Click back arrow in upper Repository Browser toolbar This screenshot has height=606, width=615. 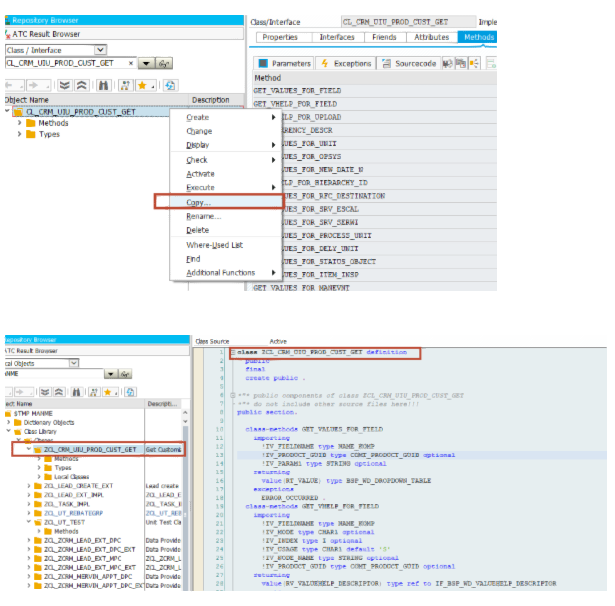coord(9,85)
